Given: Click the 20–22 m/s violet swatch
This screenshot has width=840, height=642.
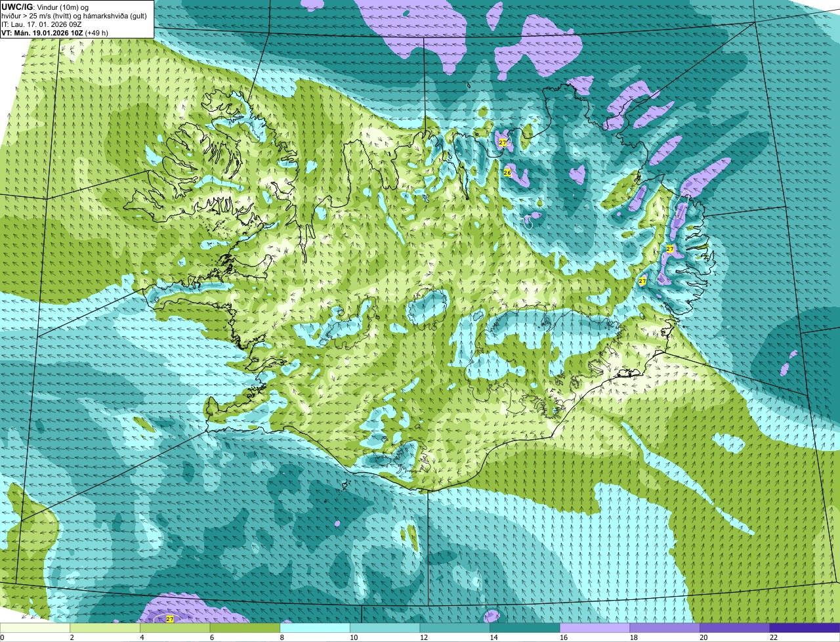Looking at the screenshot, I should pos(735,628).
